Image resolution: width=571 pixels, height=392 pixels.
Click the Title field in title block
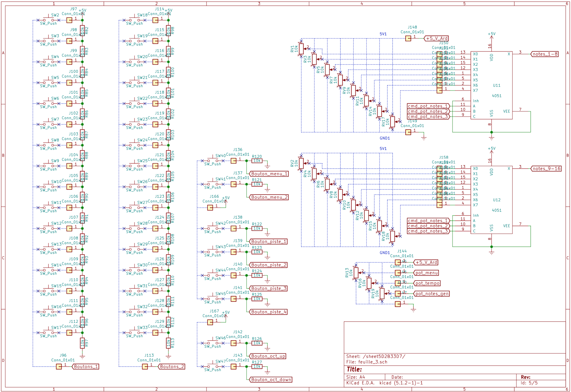(354, 369)
